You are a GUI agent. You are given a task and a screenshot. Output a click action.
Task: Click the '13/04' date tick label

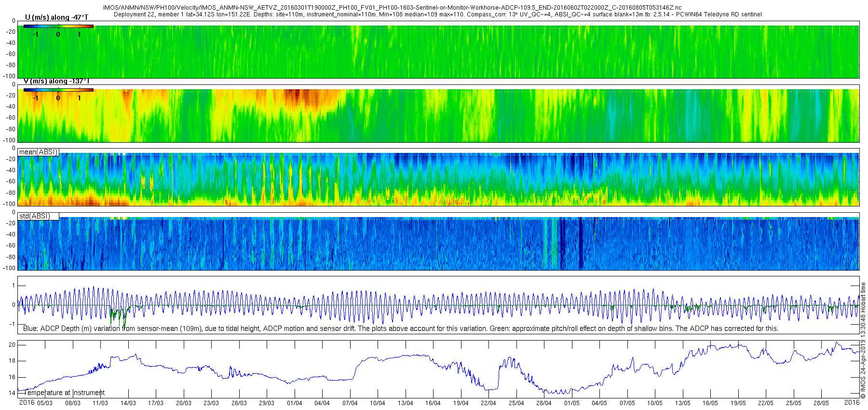[406, 403]
